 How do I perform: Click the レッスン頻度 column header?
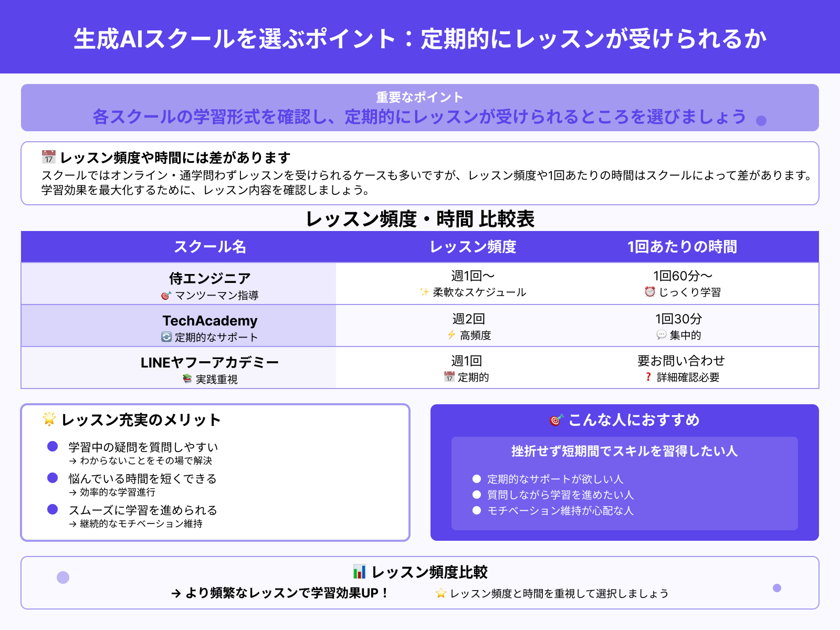click(472, 247)
